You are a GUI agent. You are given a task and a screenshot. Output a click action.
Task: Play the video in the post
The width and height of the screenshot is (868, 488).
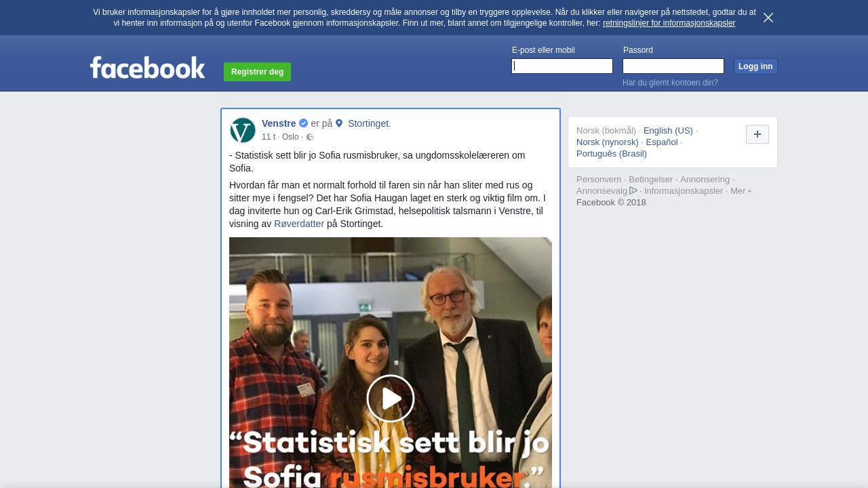391,399
